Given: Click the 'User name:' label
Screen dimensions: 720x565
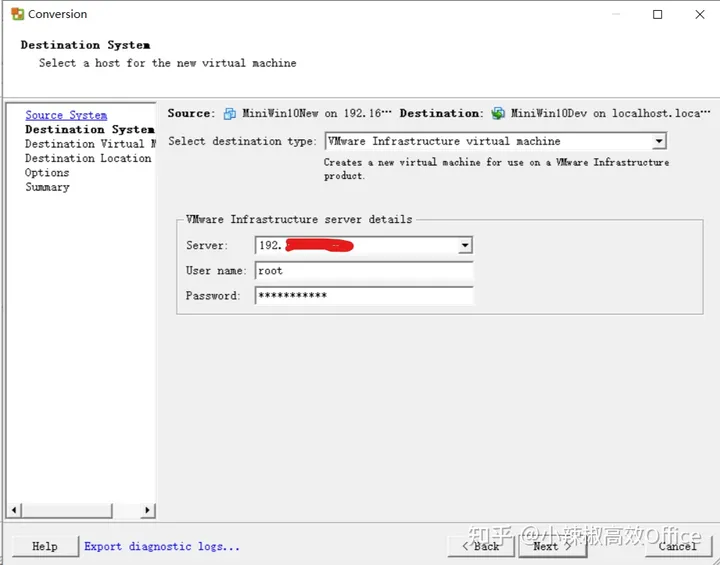Looking at the screenshot, I should tap(216, 271).
